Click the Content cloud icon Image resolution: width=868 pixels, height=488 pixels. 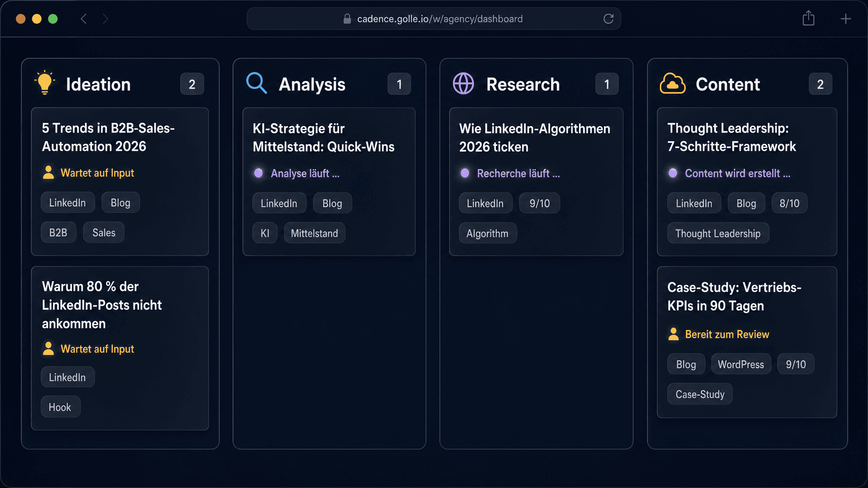(x=672, y=83)
